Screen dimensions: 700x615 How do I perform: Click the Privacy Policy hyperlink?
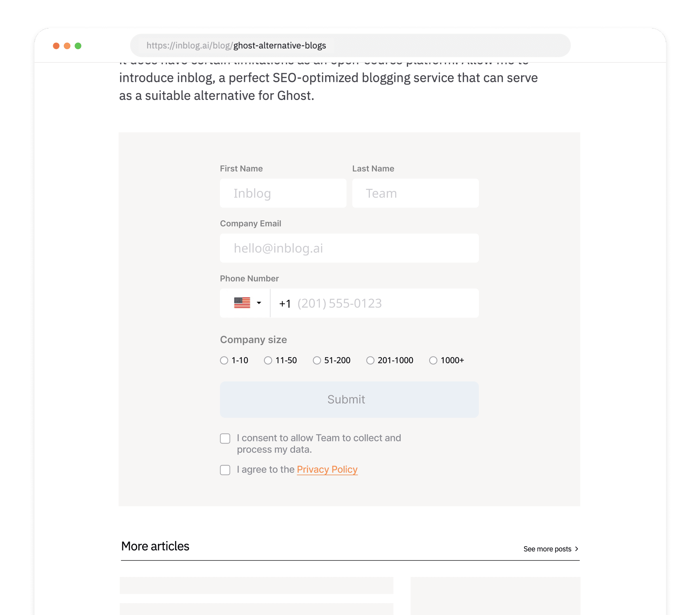coord(327,469)
